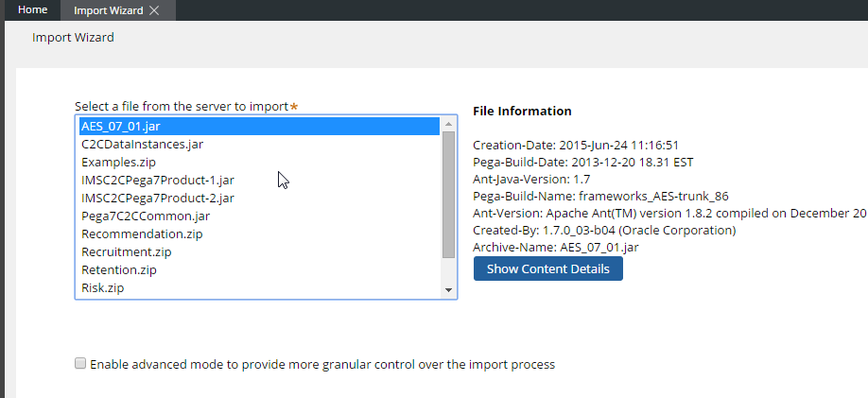This screenshot has width=868, height=398.
Task: Click Show Content Details button
Action: (547, 269)
